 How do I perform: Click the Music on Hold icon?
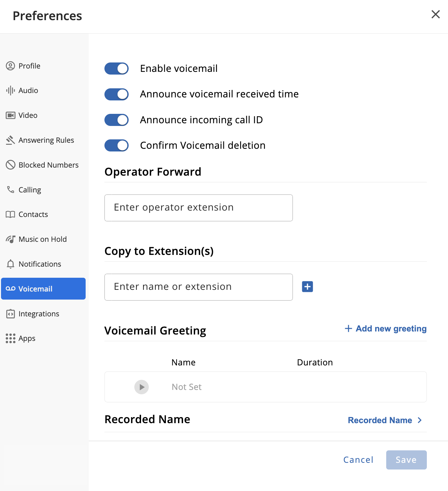tap(10, 239)
